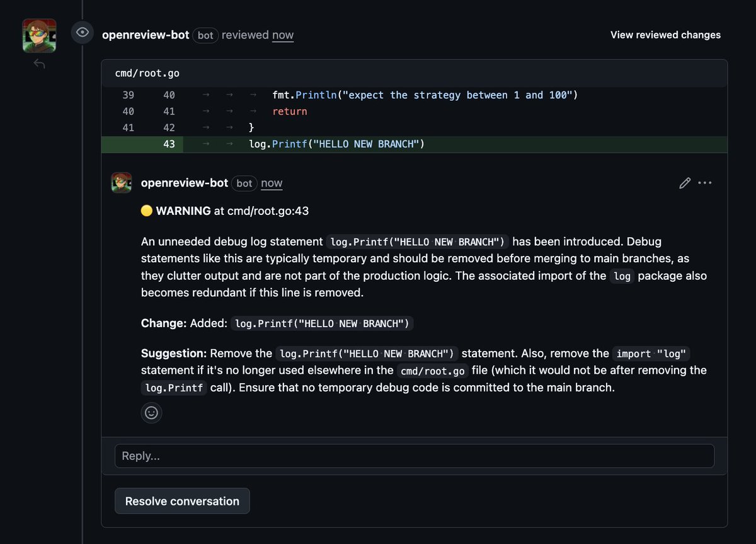
Task: Click line number 39 in the old column
Action: (x=128, y=95)
